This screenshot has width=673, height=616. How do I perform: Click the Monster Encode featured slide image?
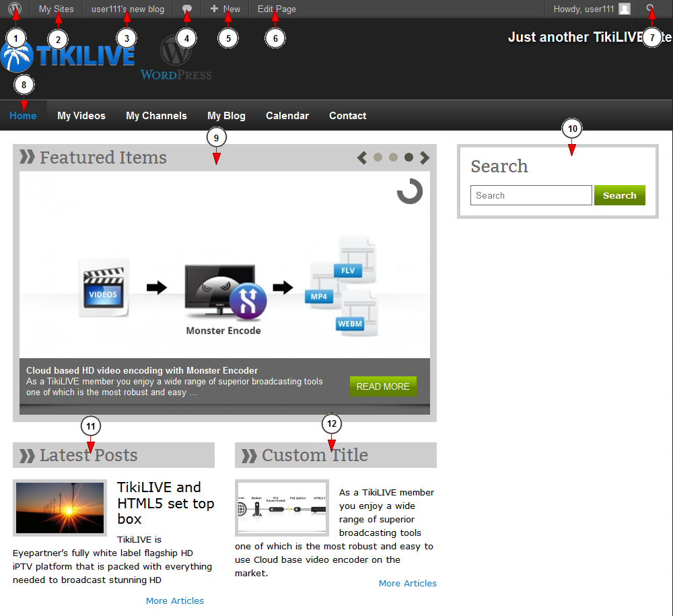click(225, 265)
